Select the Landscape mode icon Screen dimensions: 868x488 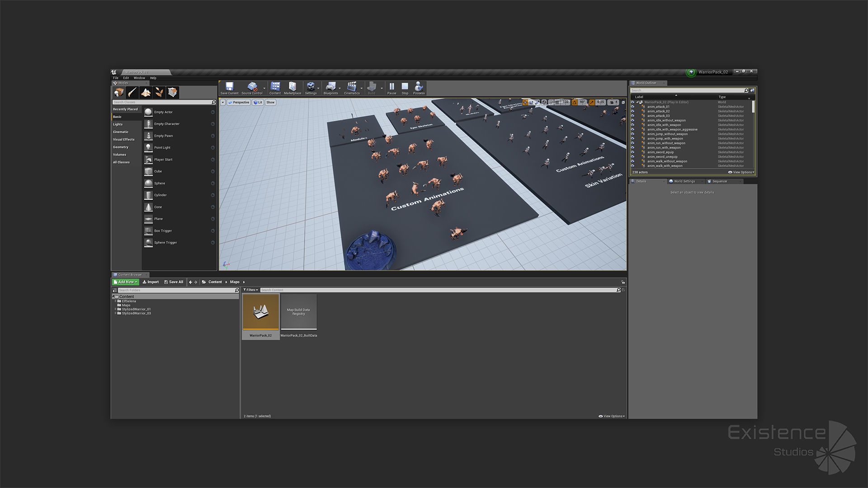coord(146,93)
